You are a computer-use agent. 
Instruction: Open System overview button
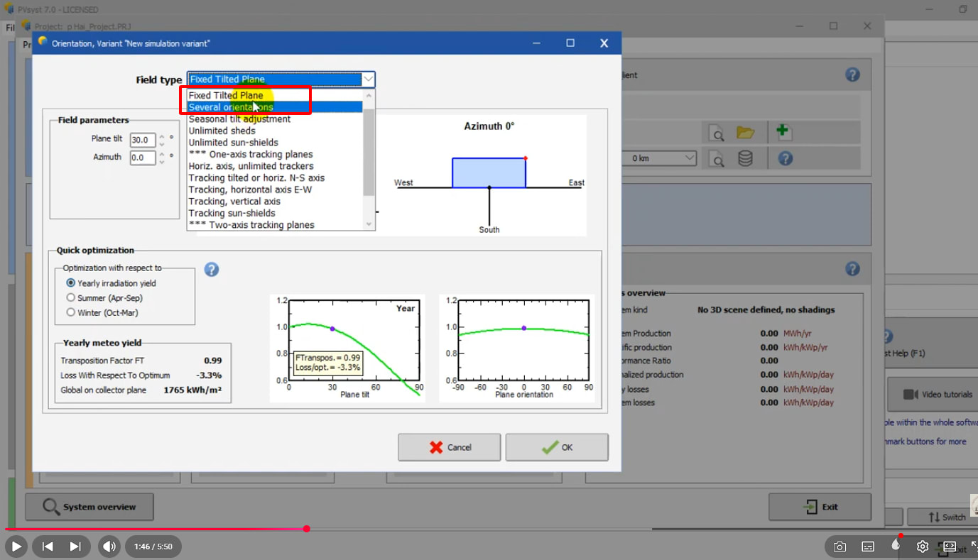tap(89, 507)
